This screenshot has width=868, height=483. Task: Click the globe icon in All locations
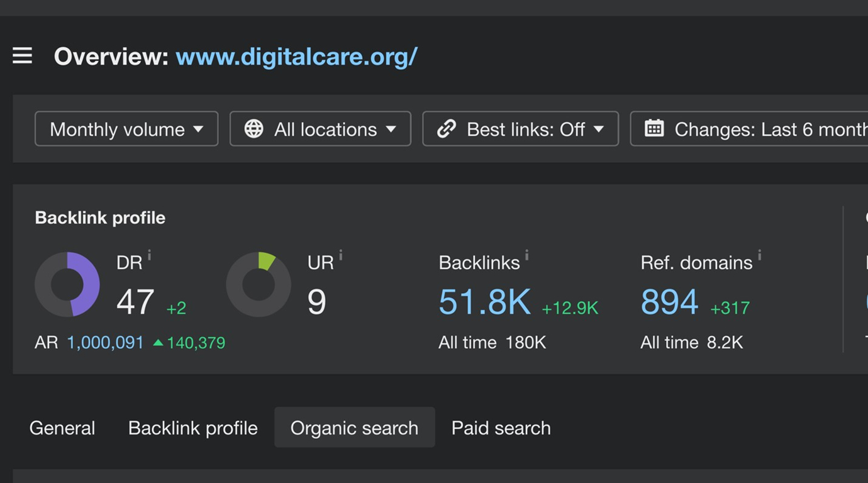[x=253, y=129]
